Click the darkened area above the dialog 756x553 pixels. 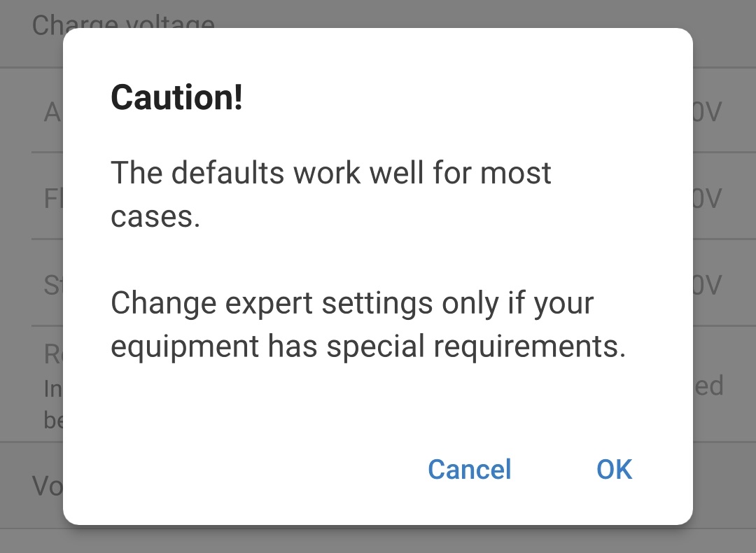coord(378,13)
